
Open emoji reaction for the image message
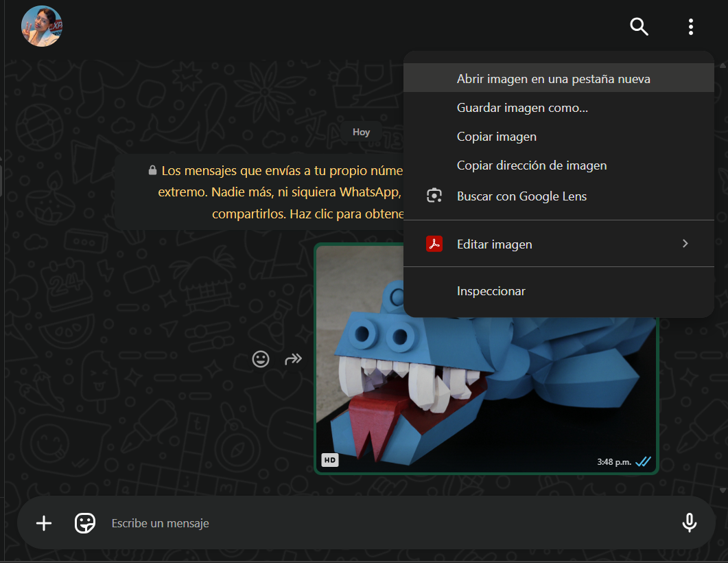coord(261,359)
